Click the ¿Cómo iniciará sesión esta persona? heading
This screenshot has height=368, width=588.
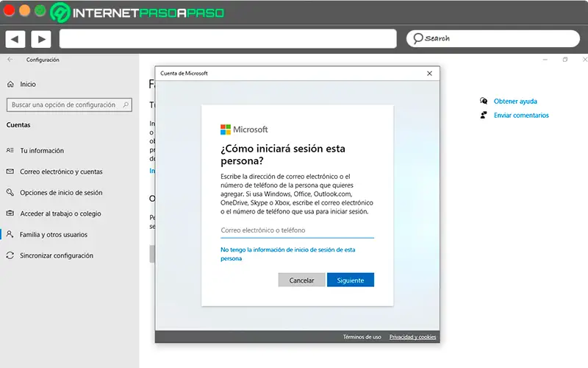tap(283, 155)
